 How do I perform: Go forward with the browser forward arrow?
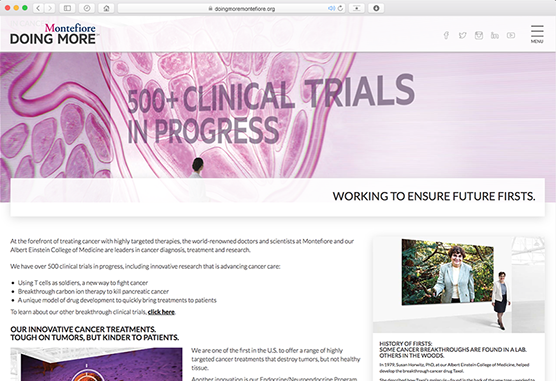point(50,8)
